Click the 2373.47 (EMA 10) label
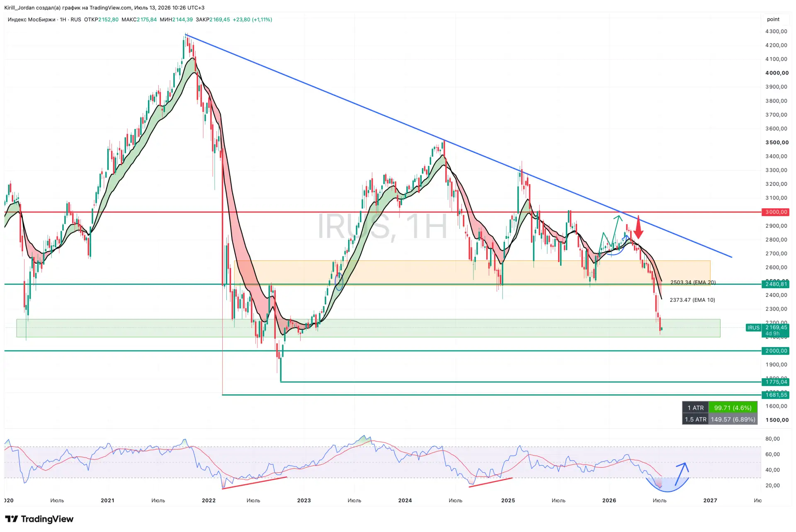 pos(692,300)
